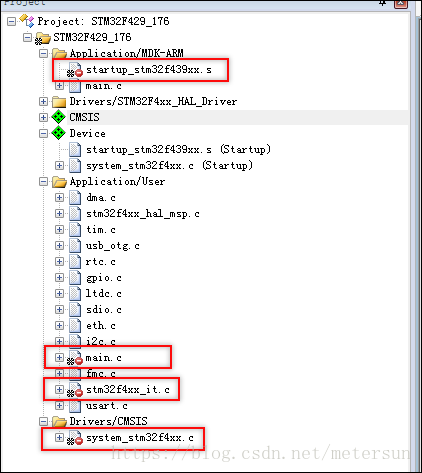Collapse the Project: STM32F429_176 root node
422x473 pixels.
tap(11, 21)
